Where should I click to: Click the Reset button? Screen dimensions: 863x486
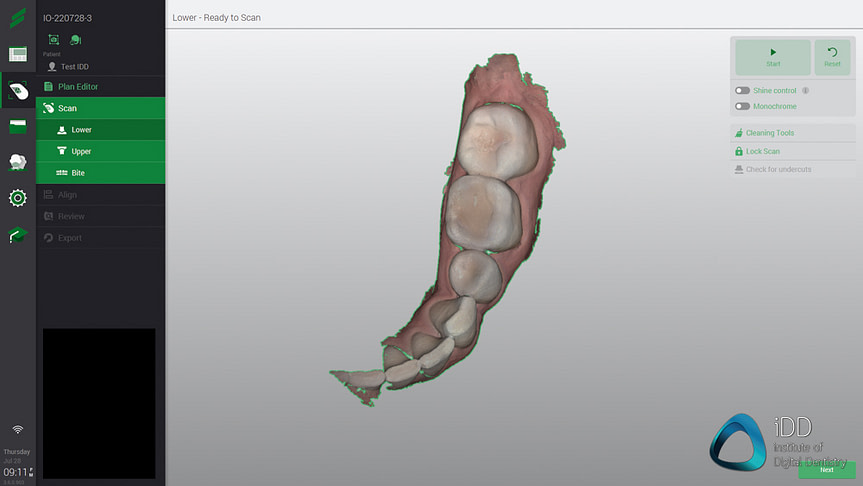pyautogui.click(x=832, y=57)
